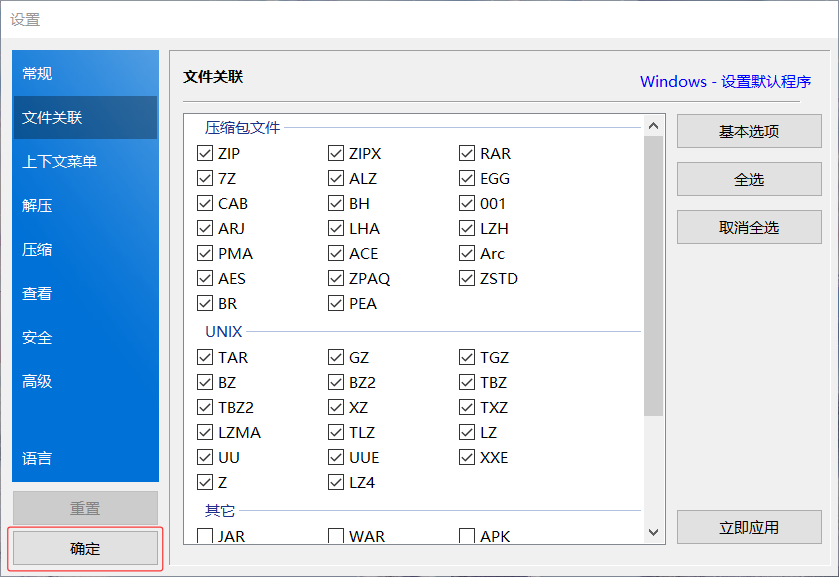
Task: Apply changes with 立即应用
Action: click(x=748, y=527)
